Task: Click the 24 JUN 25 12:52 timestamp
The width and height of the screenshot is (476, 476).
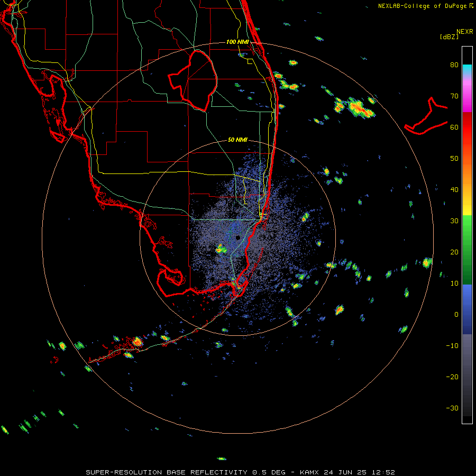Action: click(x=360, y=472)
